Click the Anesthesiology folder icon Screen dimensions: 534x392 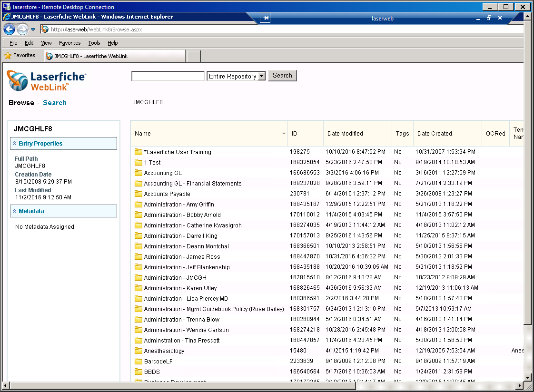click(138, 351)
